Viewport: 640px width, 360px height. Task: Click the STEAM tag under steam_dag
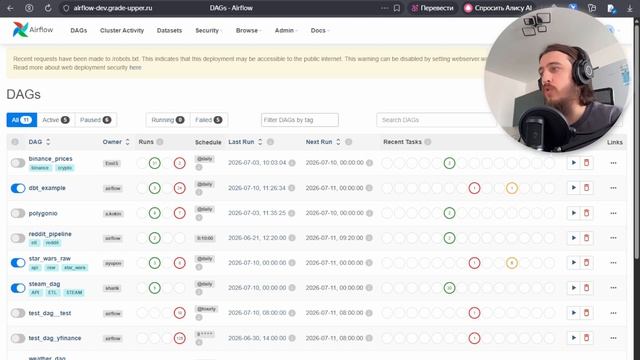74,293
